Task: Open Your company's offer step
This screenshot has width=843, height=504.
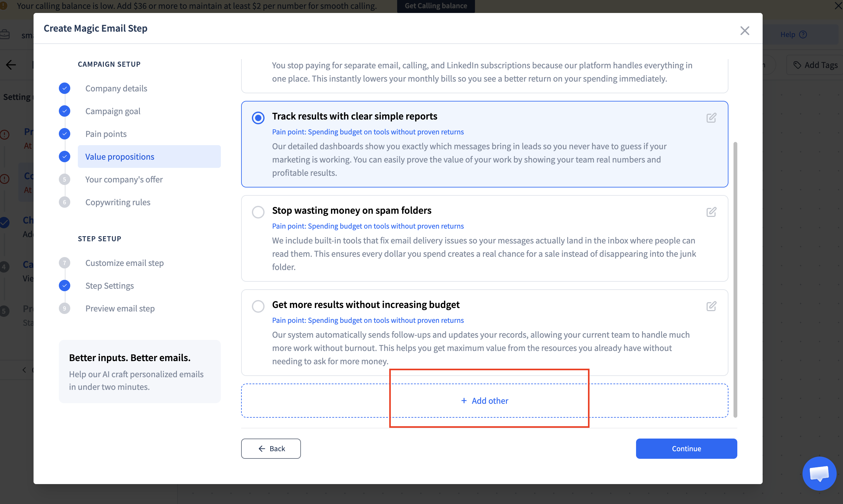Action: 124,179
